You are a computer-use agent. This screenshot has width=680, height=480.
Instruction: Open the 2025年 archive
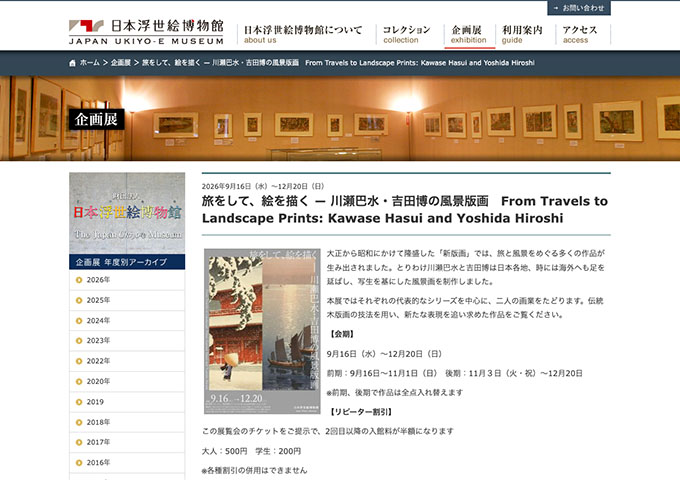tap(127, 300)
